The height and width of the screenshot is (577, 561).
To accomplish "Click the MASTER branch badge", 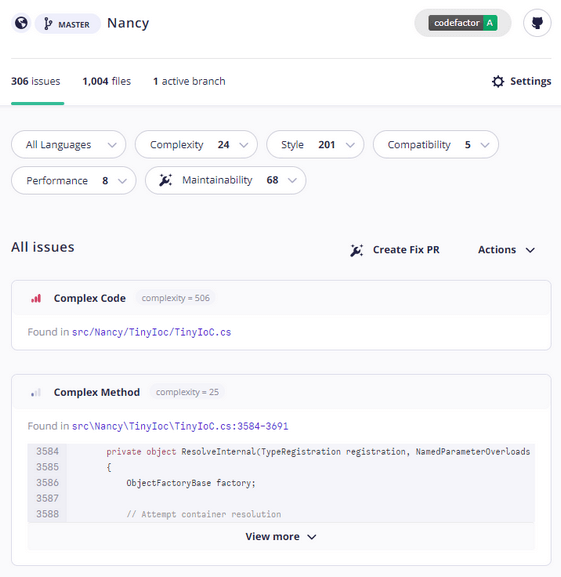I will tap(68, 24).
